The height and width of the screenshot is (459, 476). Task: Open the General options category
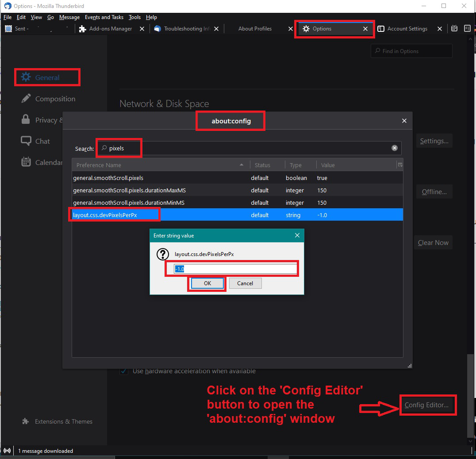point(47,77)
